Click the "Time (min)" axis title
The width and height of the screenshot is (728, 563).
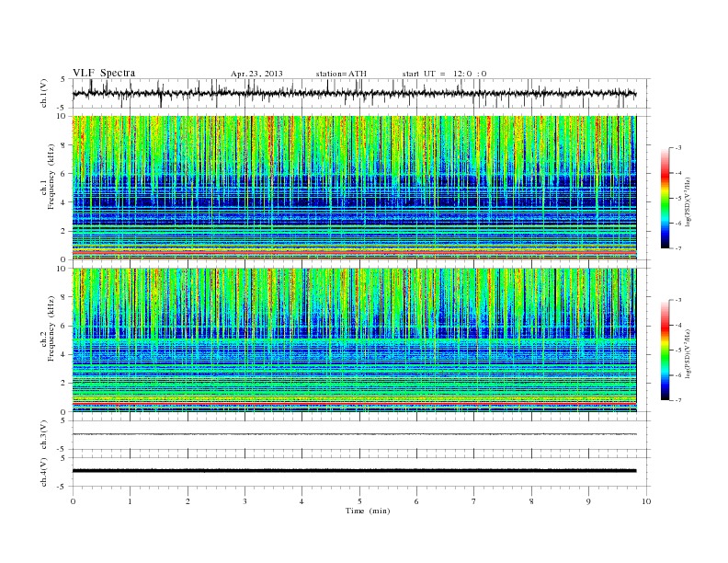point(368,511)
